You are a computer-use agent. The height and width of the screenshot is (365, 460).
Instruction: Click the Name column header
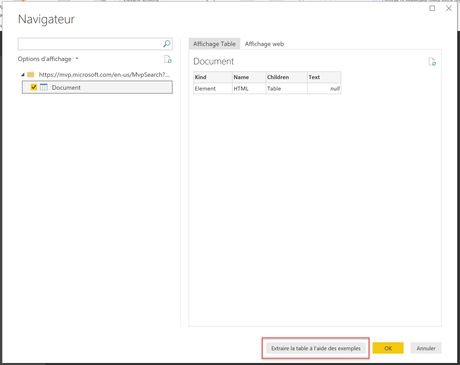click(249, 77)
